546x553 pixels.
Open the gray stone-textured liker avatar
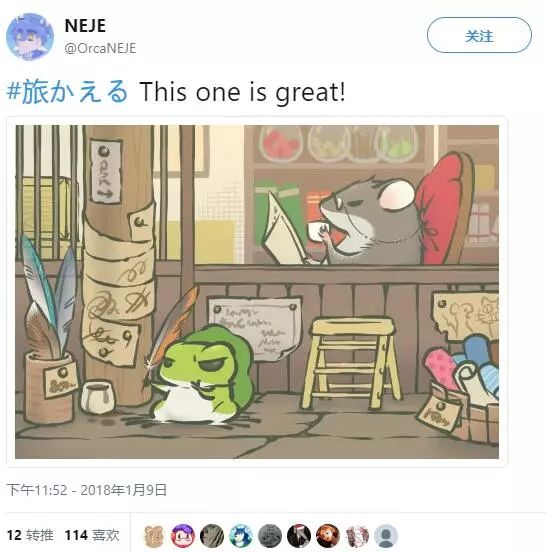tap(270, 536)
